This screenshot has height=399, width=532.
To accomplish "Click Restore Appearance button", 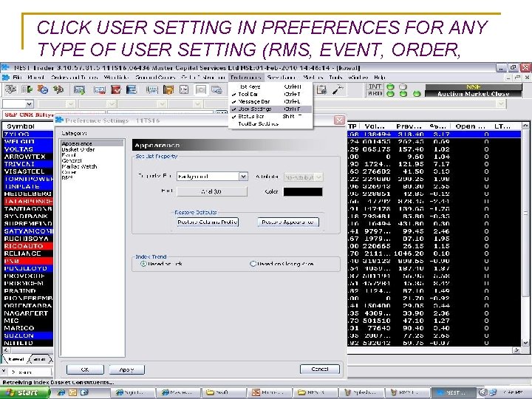I will pos(288,222).
